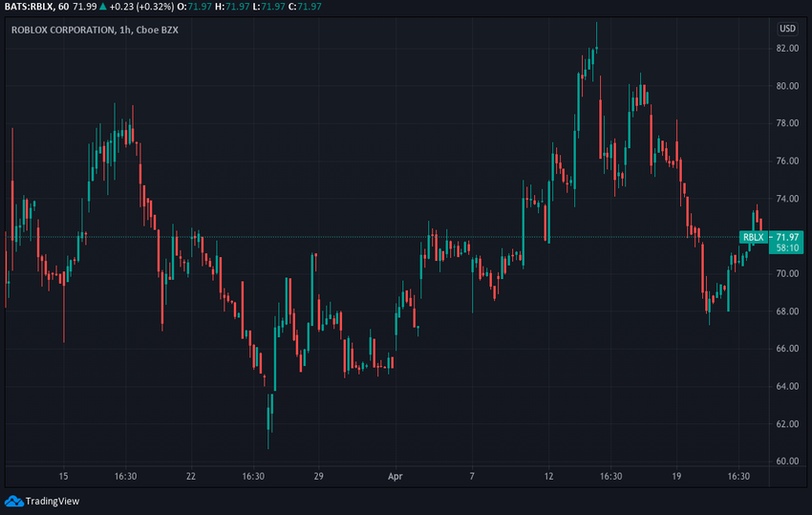Click the 82.00 price axis label
The height and width of the screenshot is (515, 812).
coord(787,49)
